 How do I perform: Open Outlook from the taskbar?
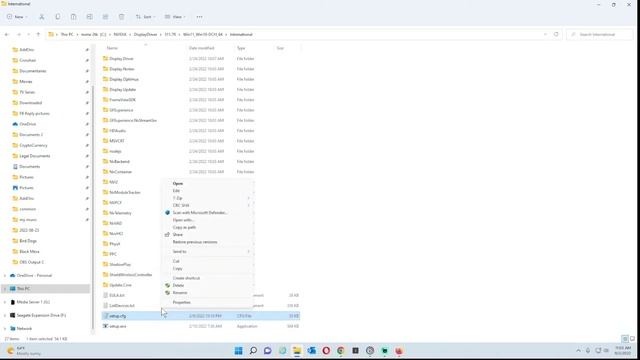pos(311,351)
